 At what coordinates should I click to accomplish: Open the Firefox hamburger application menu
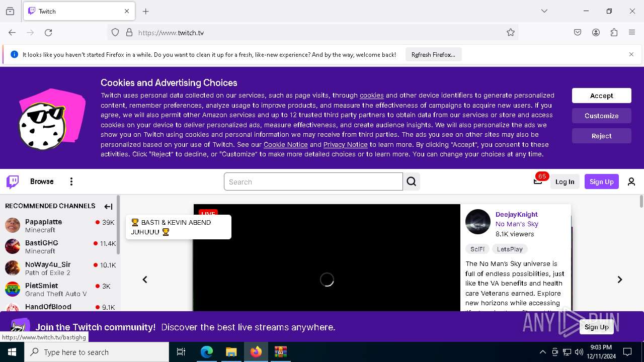click(632, 33)
